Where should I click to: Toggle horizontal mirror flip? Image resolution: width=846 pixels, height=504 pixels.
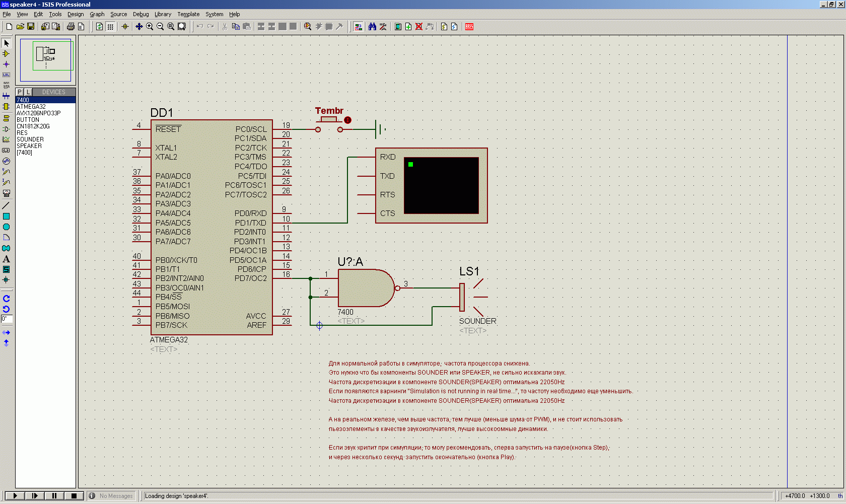[x=6, y=333]
